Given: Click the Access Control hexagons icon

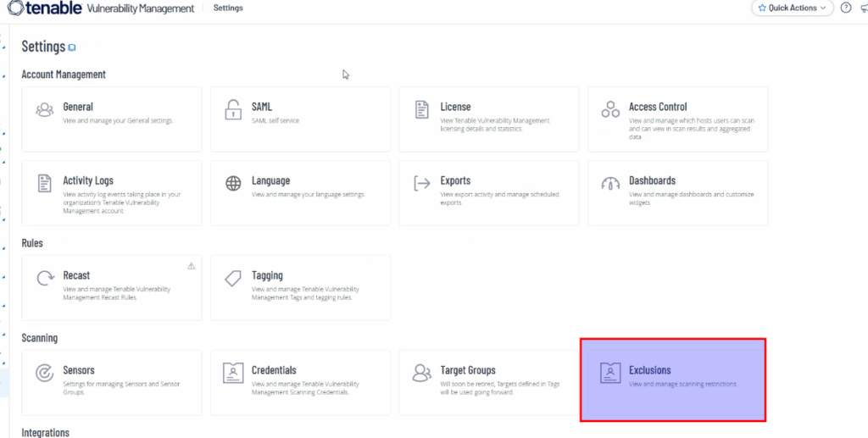Looking at the screenshot, I should pyautogui.click(x=610, y=109).
